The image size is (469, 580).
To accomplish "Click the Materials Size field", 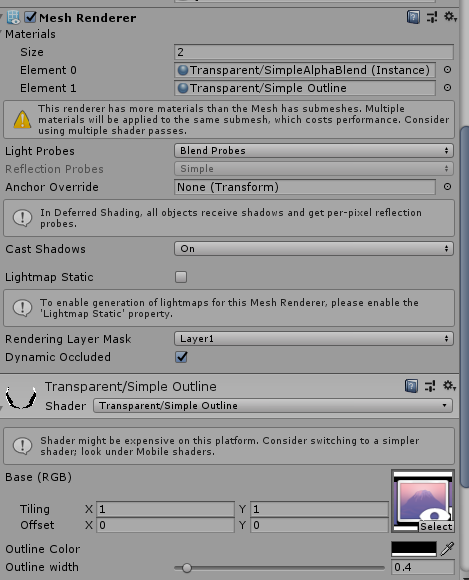I will tap(314, 52).
